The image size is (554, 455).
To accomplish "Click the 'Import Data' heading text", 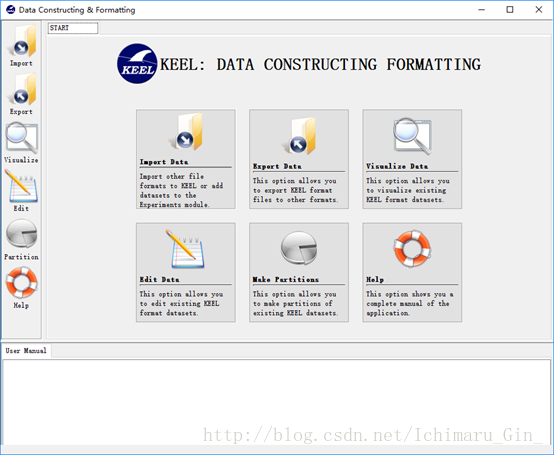I will [x=164, y=162].
